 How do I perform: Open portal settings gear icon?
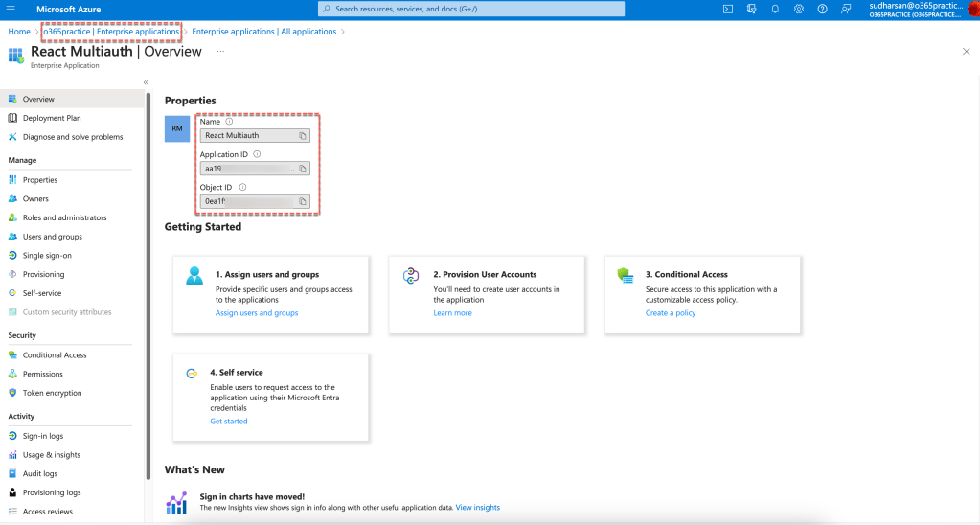[799, 9]
